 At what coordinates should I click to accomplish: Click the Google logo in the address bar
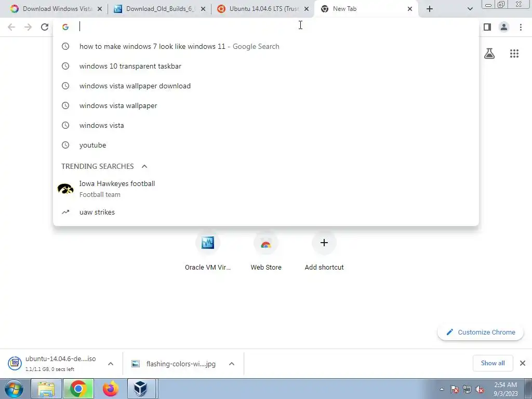[65, 27]
